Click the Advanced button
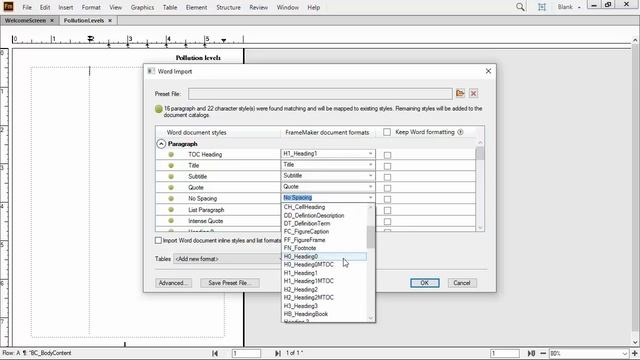This screenshot has height=360, width=640. pos(173,283)
